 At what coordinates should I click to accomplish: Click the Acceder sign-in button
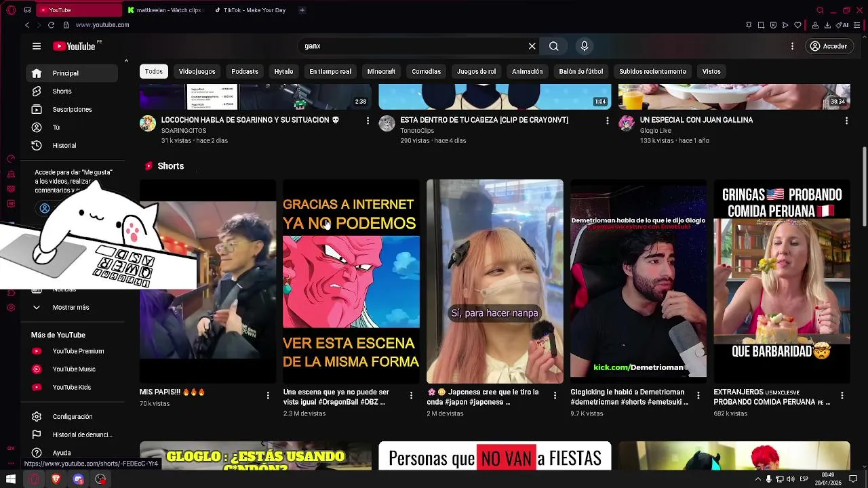point(828,46)
